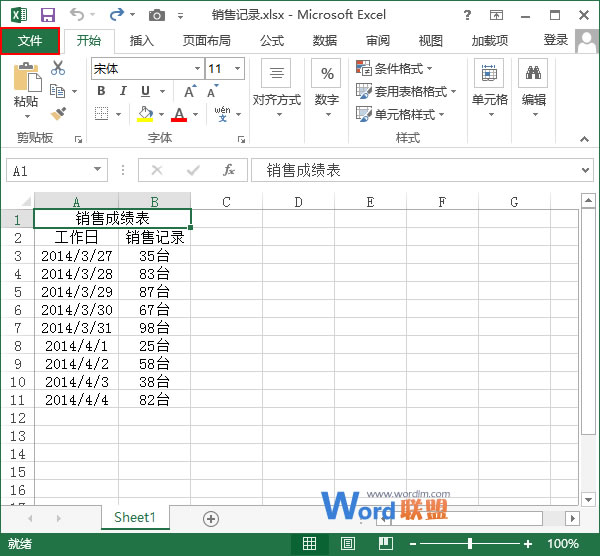
Task: Open the Cells group button
Action: [x=489, y=89]
